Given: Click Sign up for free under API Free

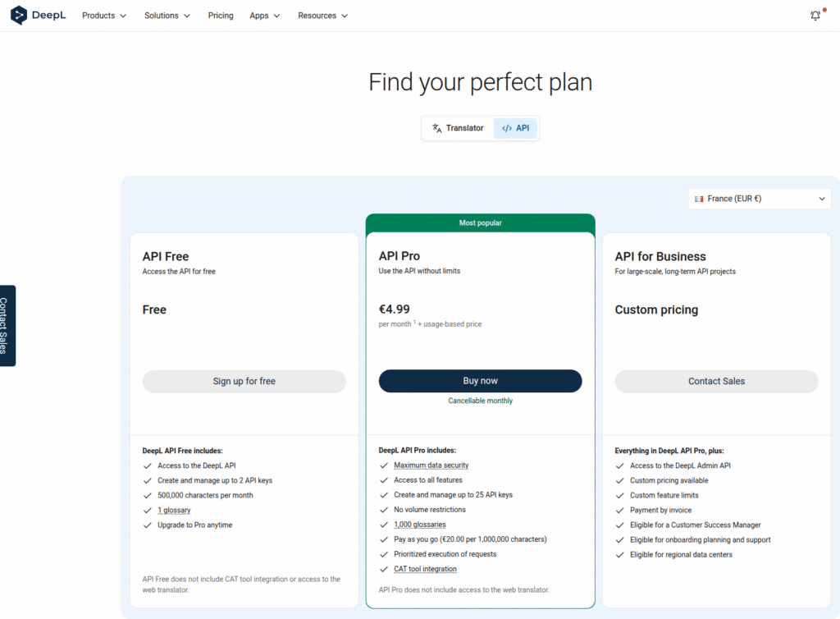Looking at the screenshot, I should 244,381.
